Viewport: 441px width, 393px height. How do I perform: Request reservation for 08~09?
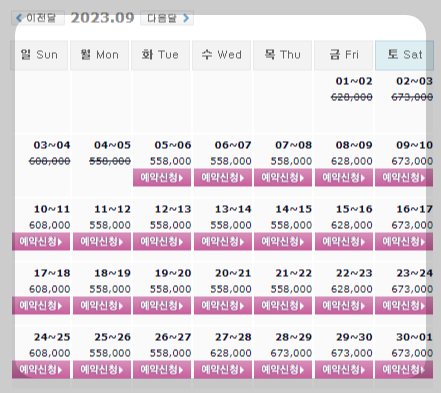(x=344, y=177)
